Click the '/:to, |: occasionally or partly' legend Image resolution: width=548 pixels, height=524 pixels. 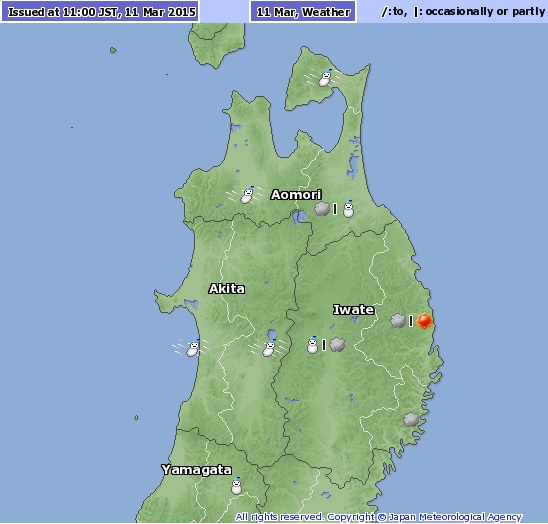463,12
